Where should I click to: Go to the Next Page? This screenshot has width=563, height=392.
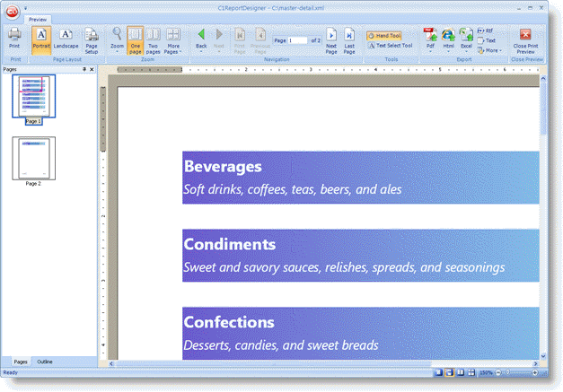pos(331,40)
